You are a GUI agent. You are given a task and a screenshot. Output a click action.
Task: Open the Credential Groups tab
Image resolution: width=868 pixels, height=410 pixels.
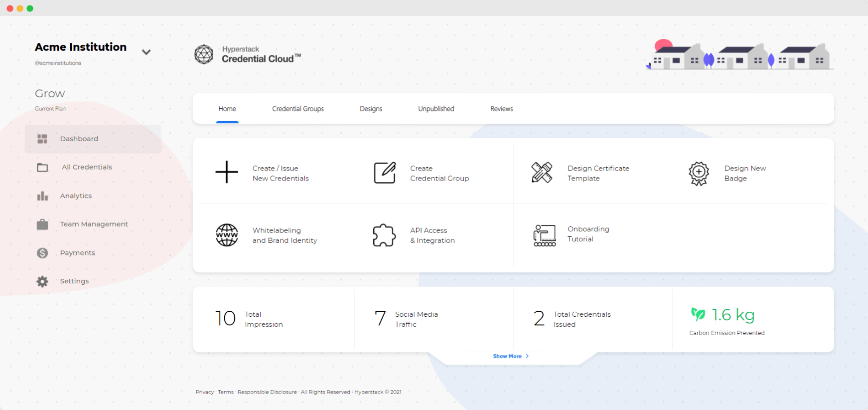(x=298, y=109)
